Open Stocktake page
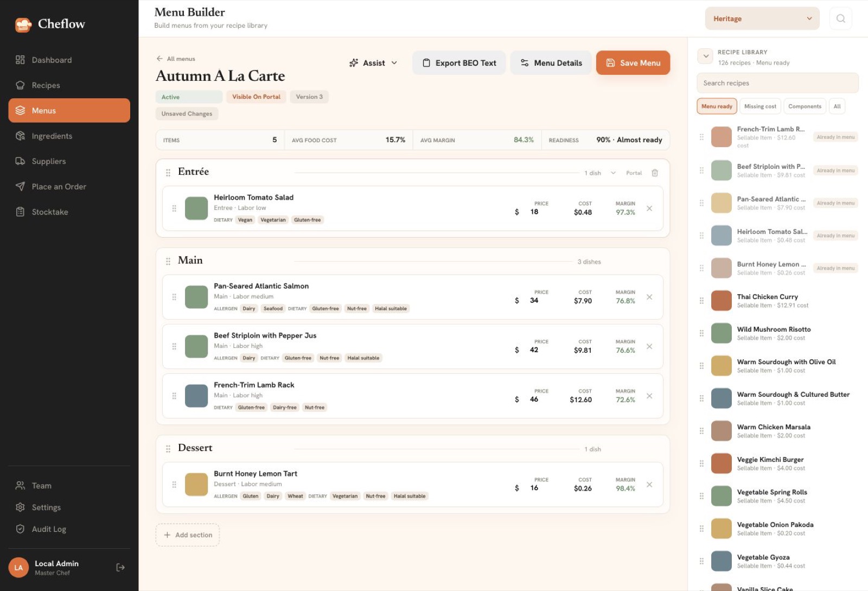This screenshot has width=868, height=591. tap(69, 212)
